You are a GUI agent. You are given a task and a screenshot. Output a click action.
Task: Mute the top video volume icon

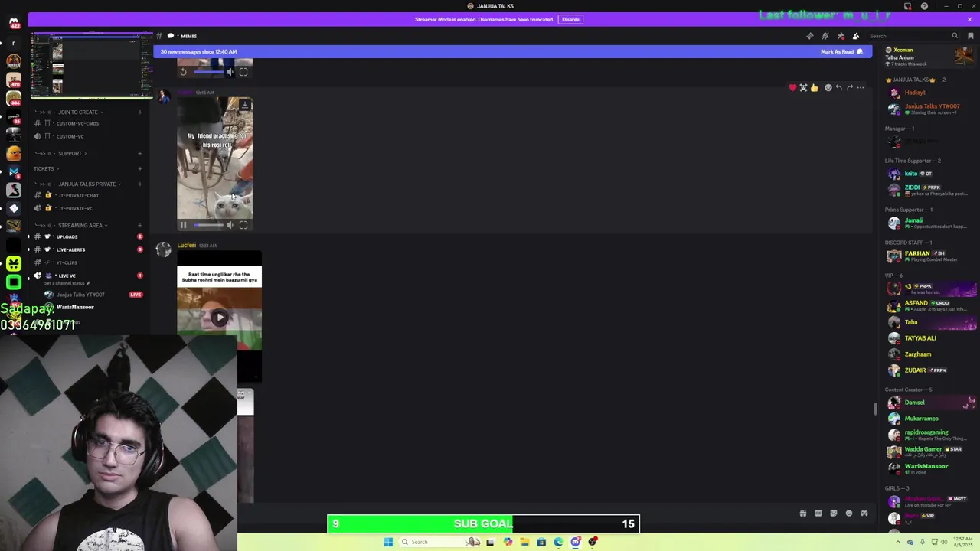point(230,72)
